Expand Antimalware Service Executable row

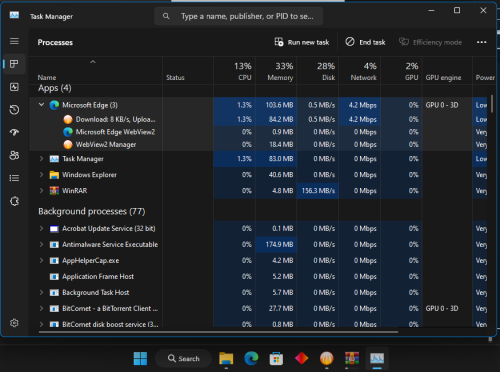tap(41, 244)
